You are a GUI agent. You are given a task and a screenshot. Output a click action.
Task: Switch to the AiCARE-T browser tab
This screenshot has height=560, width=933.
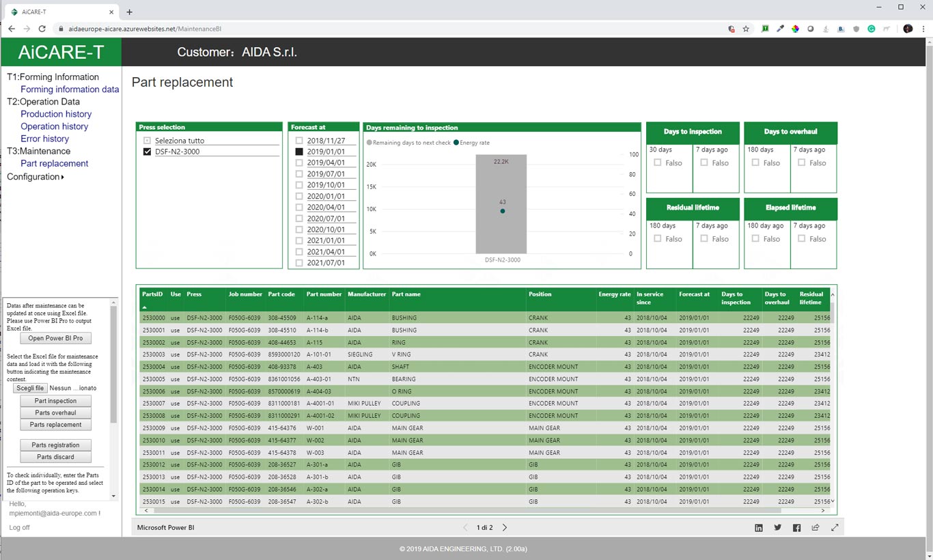[x=60, y=12]
